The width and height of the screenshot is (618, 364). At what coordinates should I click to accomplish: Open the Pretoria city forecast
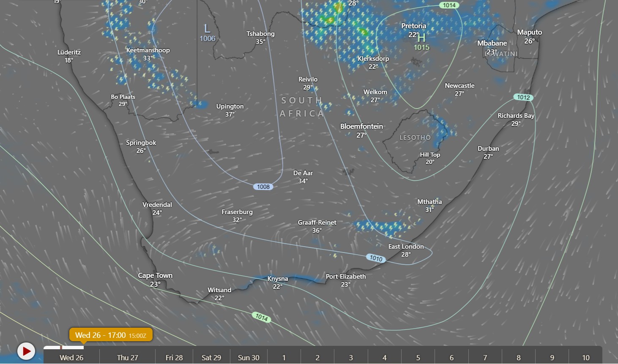413,26
